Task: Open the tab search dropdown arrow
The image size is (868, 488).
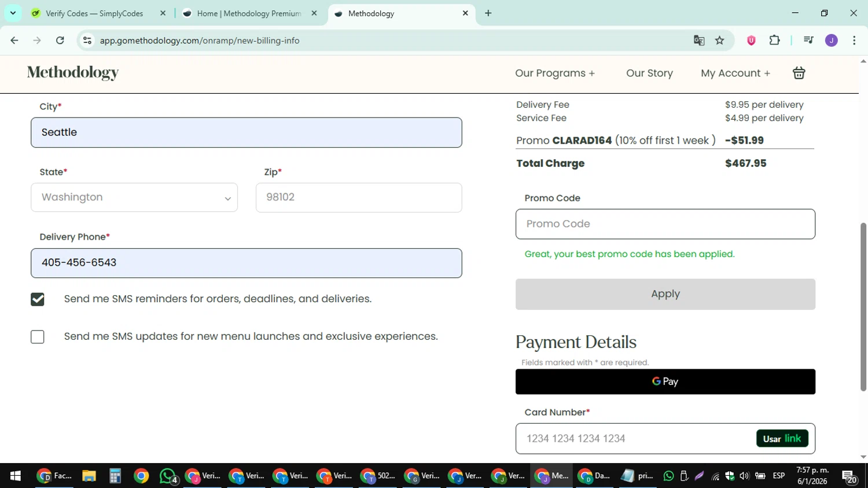Action: tap(13, 13)
